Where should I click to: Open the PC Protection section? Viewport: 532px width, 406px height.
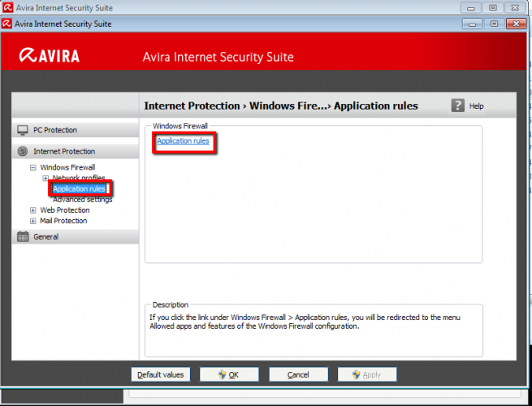coord(76,130)
